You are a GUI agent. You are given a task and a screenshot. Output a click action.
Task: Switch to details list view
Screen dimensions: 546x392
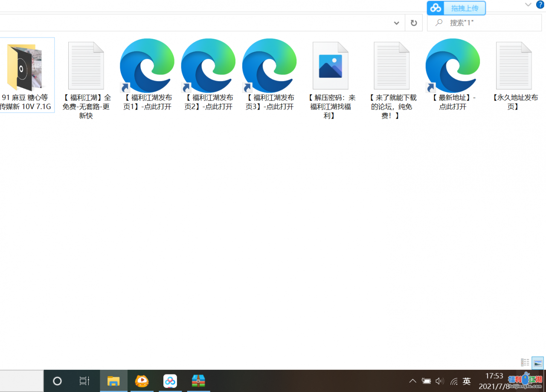point(525,363)
